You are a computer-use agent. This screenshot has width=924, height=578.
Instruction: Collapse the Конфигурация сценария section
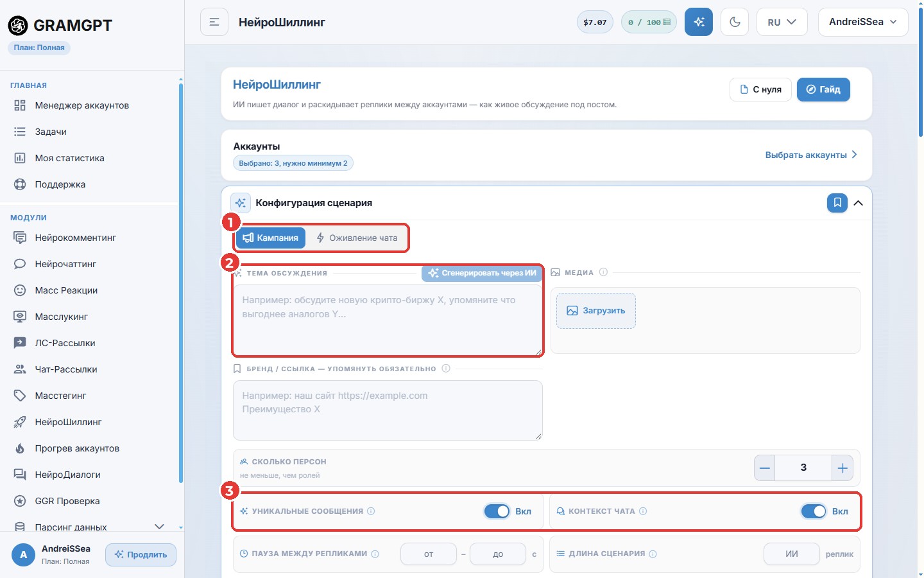(x=859, y=203)
